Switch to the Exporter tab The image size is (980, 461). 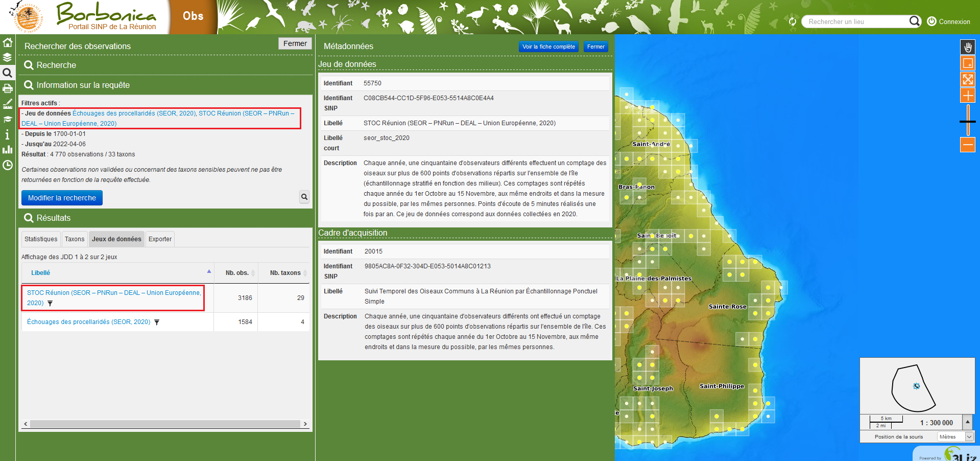click(x=160, y=239)
